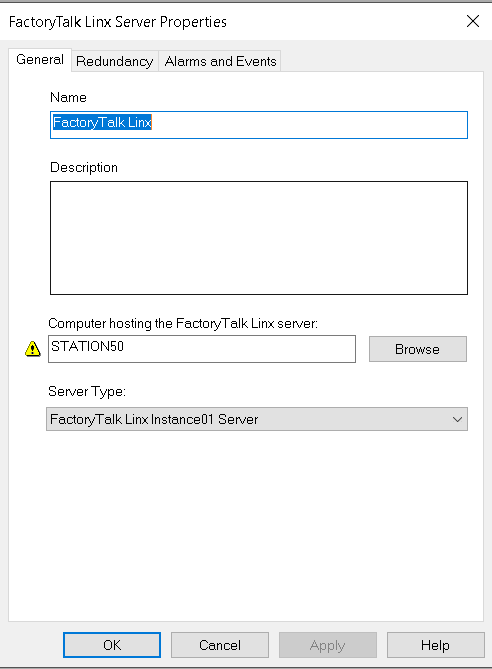Click the dialog title bar text
Viewport: 492px width, 669px height.
pyautogui.click(x=118, y=22)
